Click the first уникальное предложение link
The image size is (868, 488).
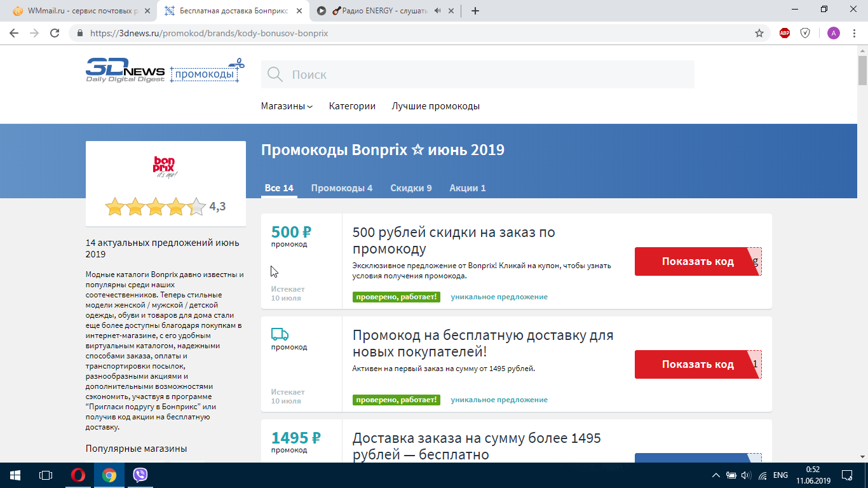[x=499, y=297]
